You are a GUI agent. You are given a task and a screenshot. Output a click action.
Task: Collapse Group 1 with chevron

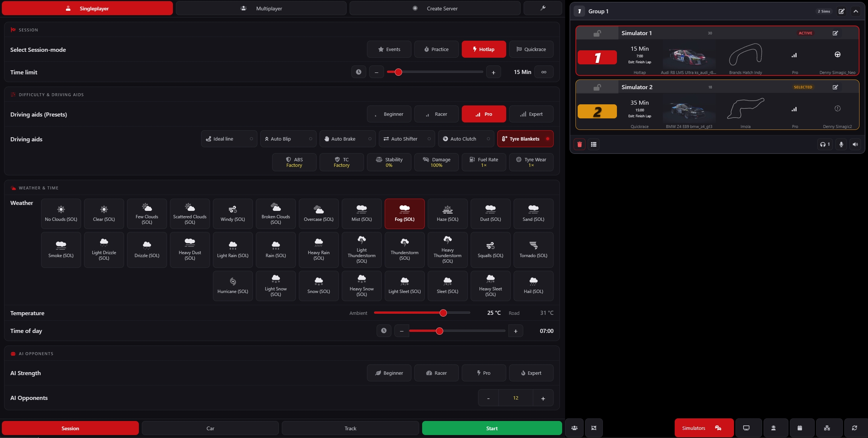point(856,11)
